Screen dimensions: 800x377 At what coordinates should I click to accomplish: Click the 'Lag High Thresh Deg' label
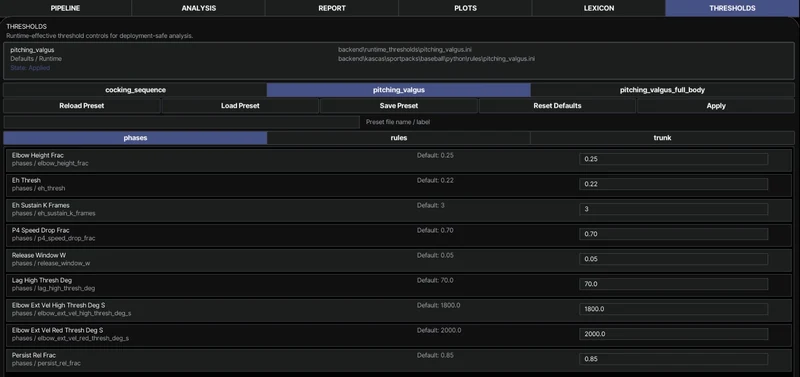point(42,280)
